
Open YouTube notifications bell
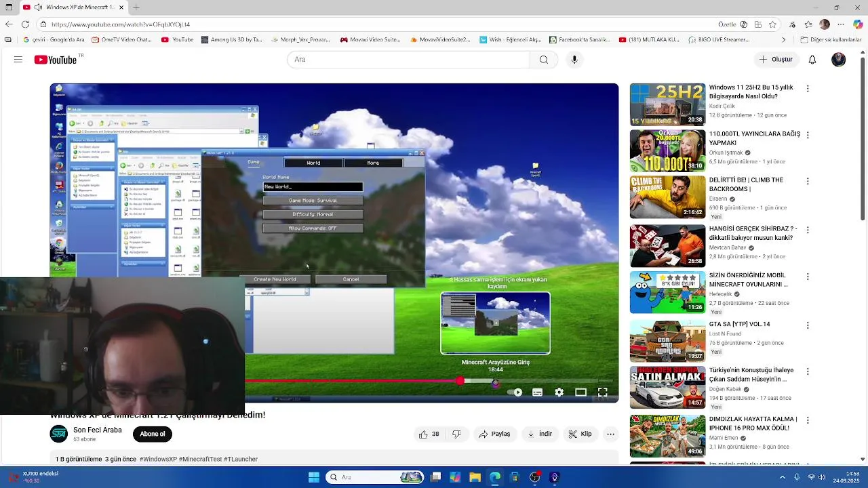[812, 60]
